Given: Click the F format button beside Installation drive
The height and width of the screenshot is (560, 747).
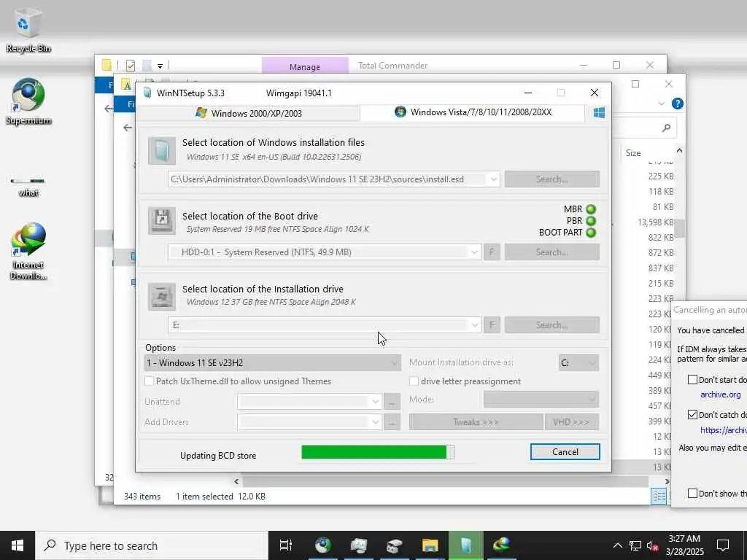Looking at the screenshot, I should (492, 325).
